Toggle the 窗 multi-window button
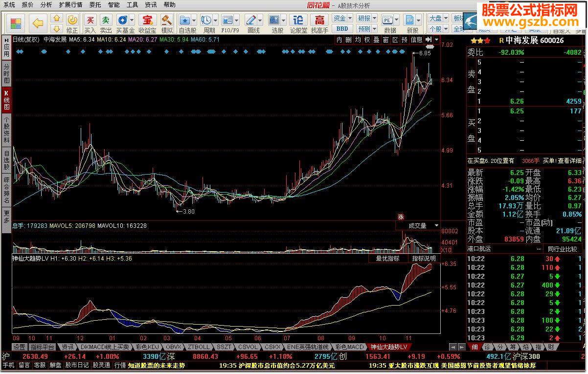This screenshot has height=374, width=588. coord(385,40)
